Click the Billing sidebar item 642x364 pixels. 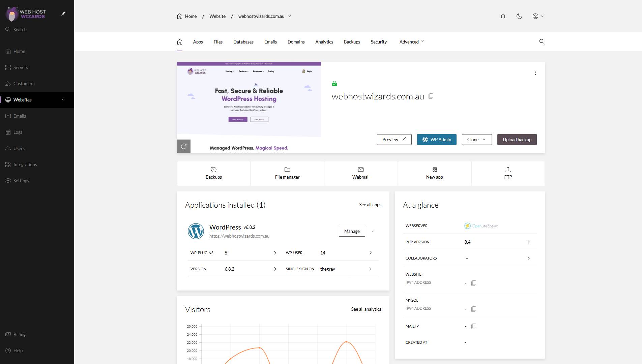click(37, 334)
